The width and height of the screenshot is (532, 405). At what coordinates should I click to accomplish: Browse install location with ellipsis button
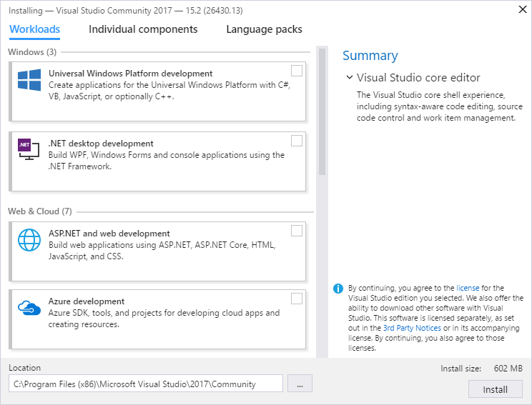[300, 384]
